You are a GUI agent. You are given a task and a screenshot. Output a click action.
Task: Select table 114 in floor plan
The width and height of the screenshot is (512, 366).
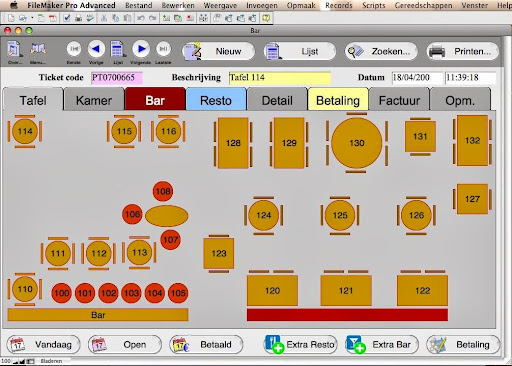[x=25, y=131]
